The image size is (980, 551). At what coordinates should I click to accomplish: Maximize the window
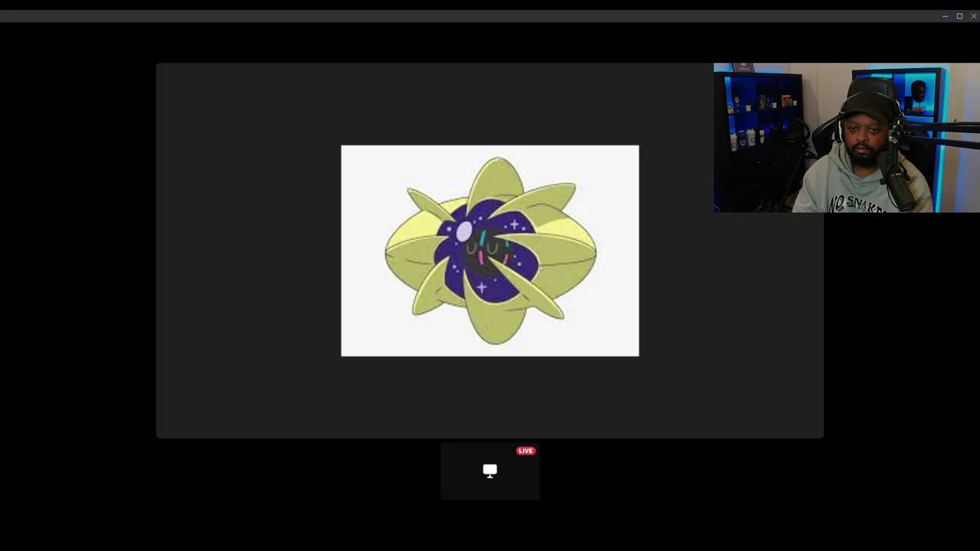[x=959, y=16]
